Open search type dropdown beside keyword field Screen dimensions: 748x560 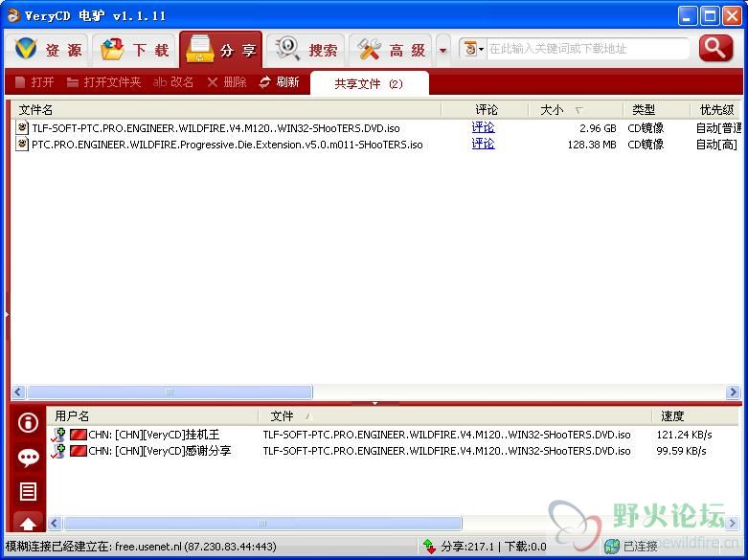473,49
